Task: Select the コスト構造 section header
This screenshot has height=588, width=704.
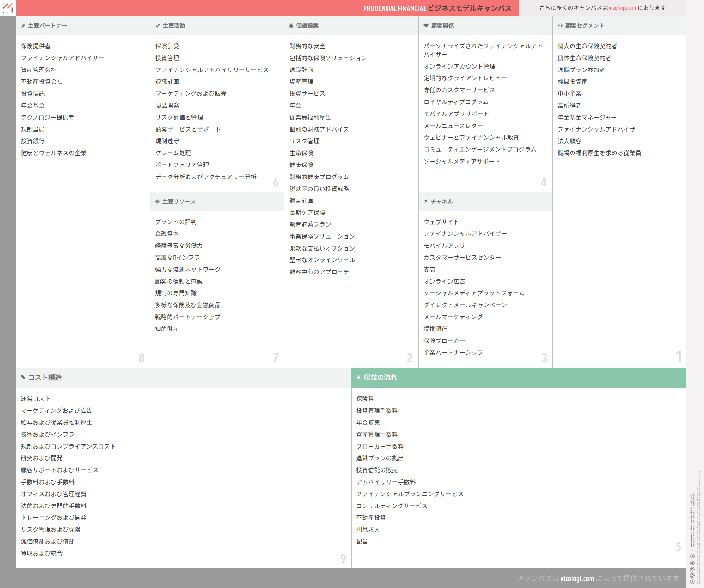Action: pos(45,377)
